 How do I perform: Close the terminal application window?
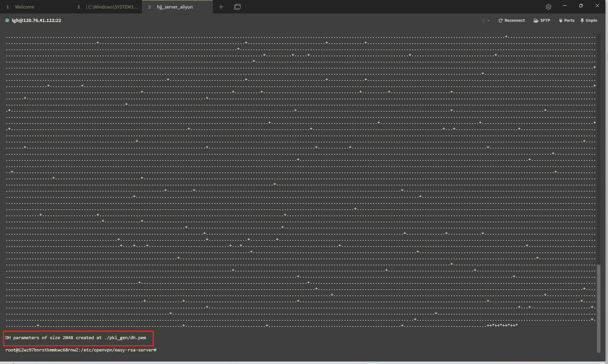click(597, 6)
